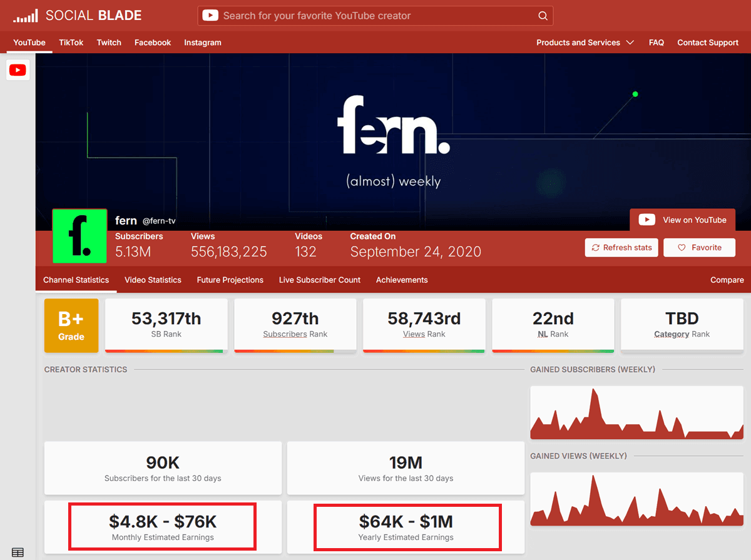Expand the Products and Services menu

[x=585, y=43]
